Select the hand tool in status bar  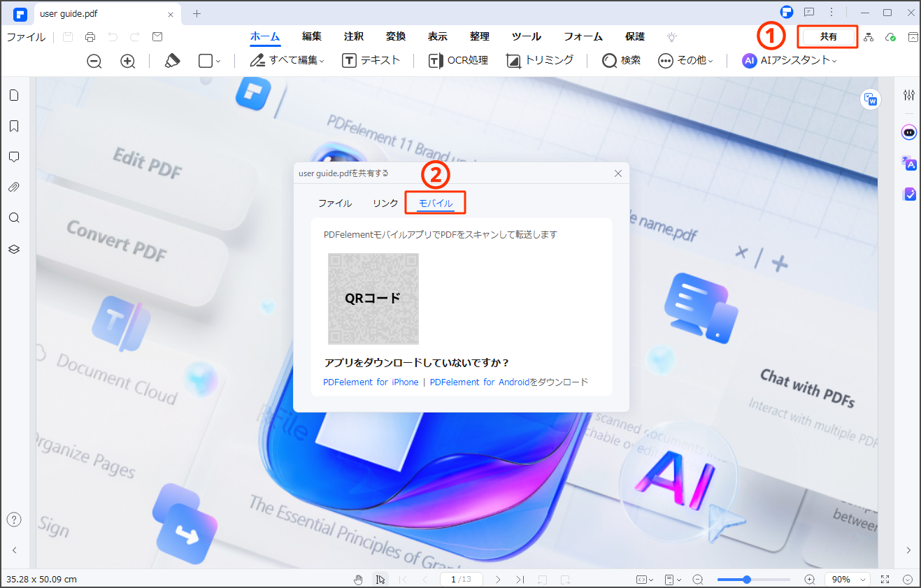(359, 580)
